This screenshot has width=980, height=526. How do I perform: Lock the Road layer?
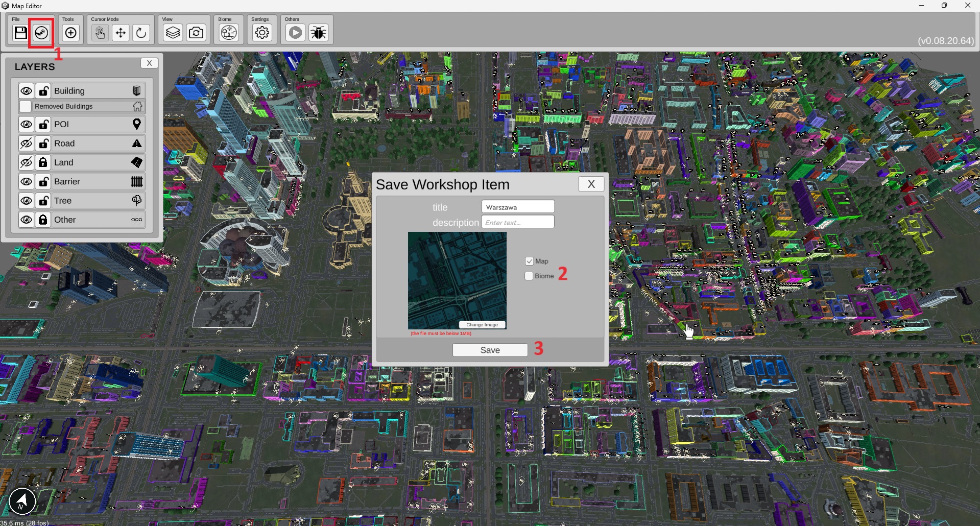pyautogui.click(x=43, y=144)
